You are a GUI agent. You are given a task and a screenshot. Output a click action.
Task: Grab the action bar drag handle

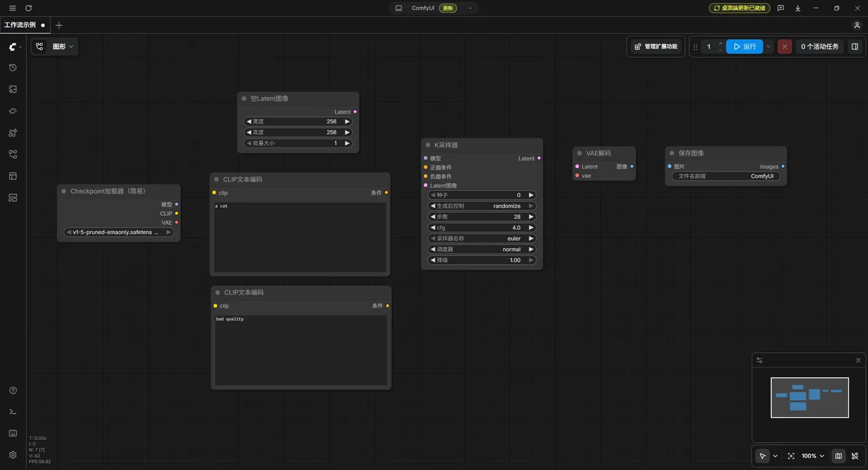696,47
